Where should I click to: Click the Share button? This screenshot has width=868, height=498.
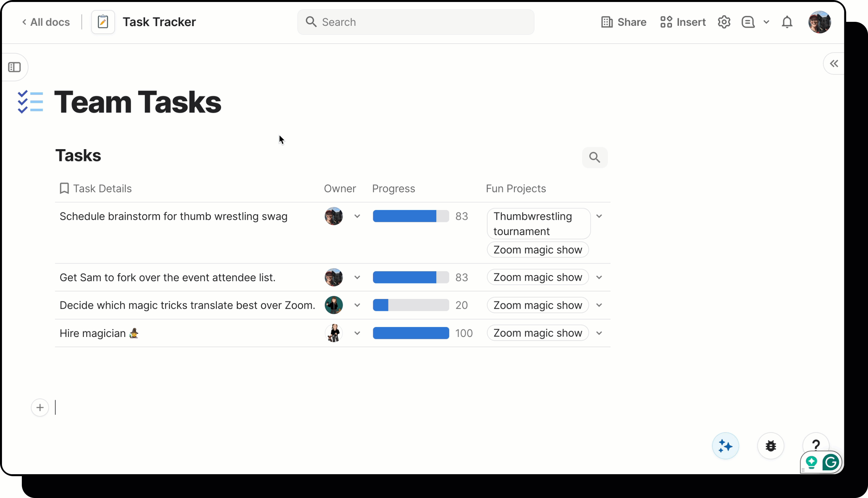[x=624, y=22]
